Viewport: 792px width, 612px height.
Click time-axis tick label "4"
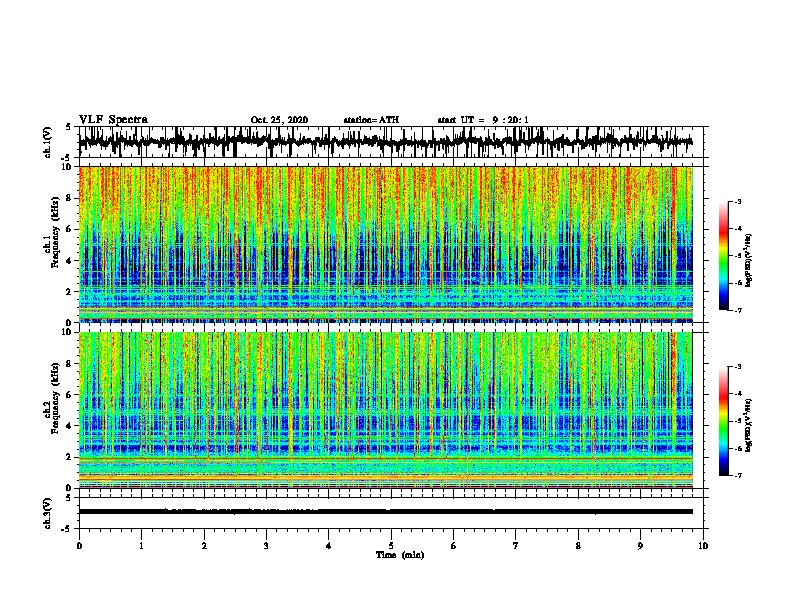pyautogui.click(x=329, y=546)
